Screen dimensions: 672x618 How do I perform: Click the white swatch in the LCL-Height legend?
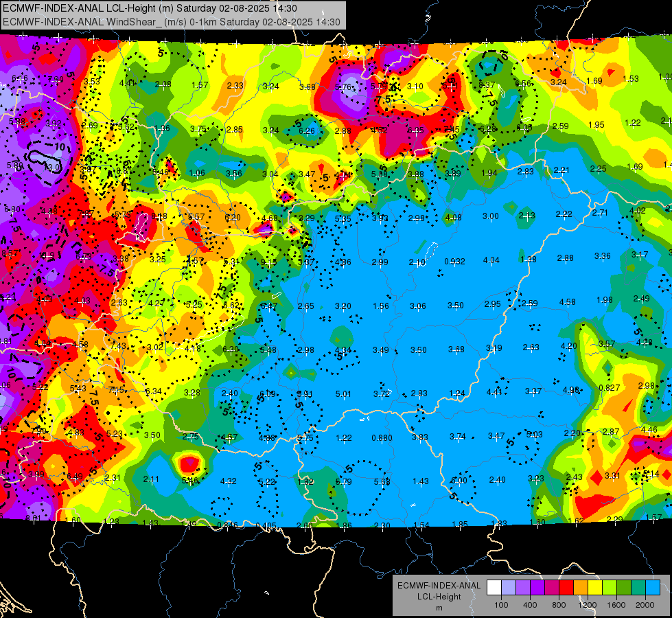coord(494,588)
